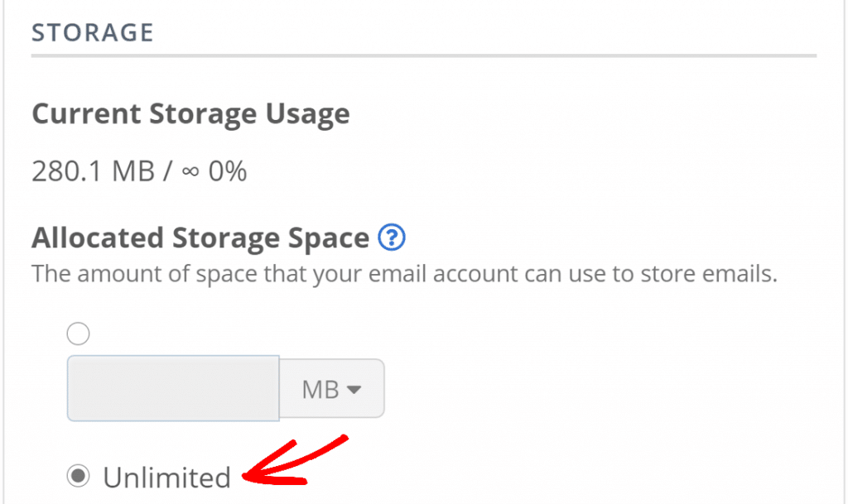Select the custom storage amount option
The height and width of the screenshot is (504, 848).
(x=78, y=334)
